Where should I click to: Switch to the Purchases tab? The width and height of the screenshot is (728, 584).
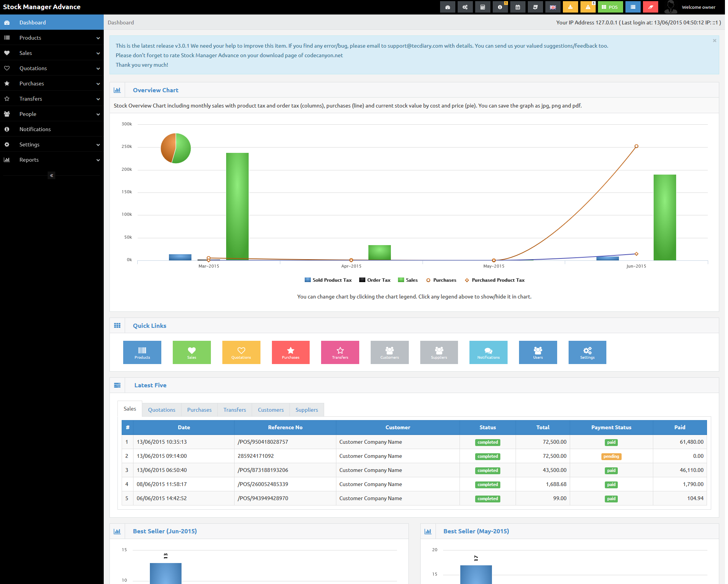(x=199, y=410)
